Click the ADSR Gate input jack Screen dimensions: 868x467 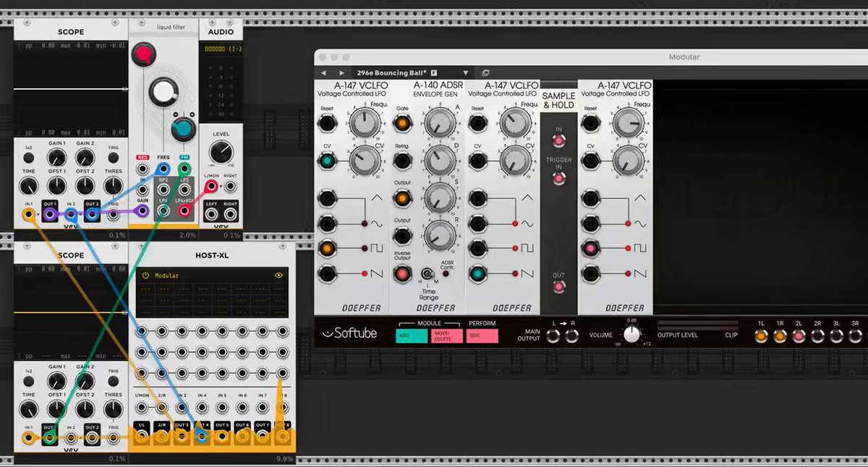[401, 123]
